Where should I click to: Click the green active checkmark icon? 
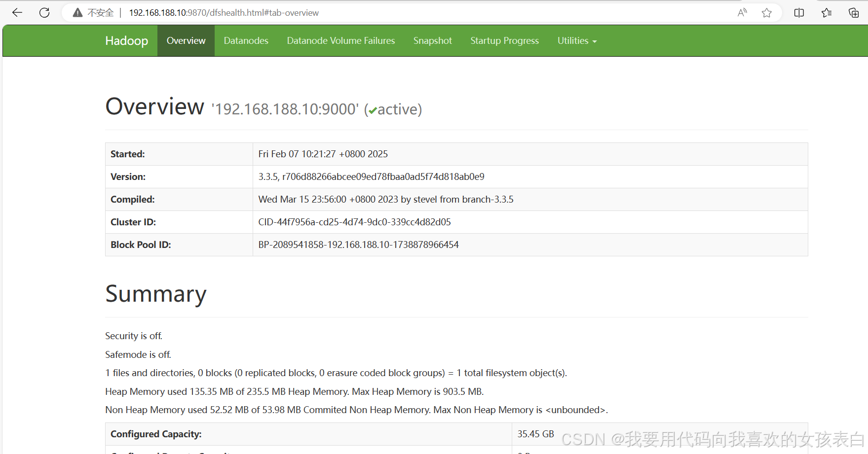(373, 111)
